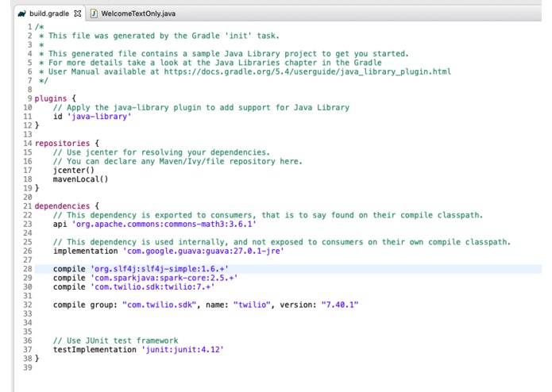Click the "7.40.1" version string

coord(340,305)
